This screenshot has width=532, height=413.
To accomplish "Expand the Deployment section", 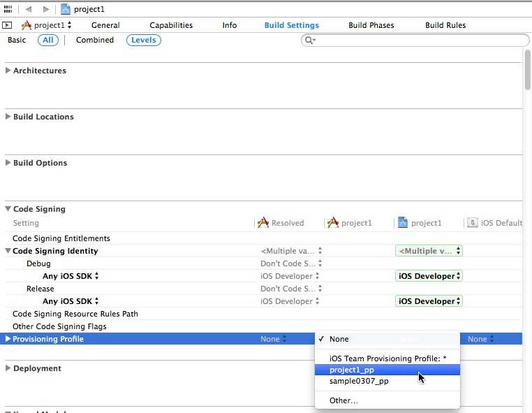I will click(x=8, y=368).
